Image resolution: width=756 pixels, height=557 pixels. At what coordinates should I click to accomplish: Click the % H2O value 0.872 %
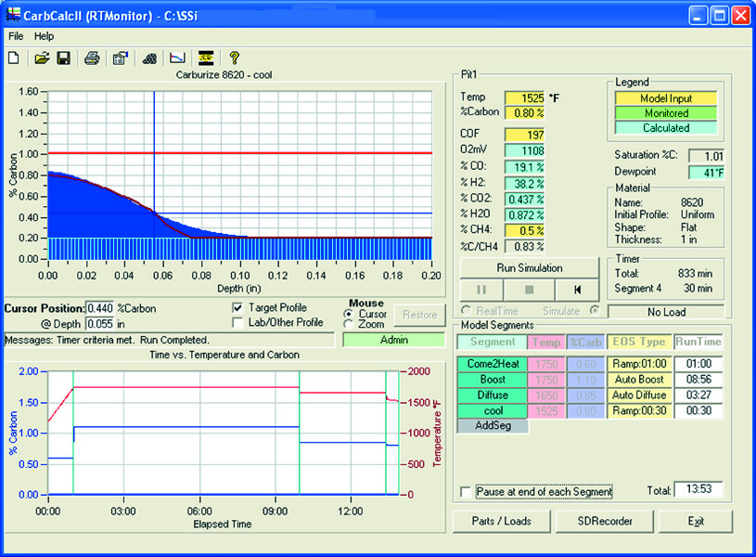[525, 214]
